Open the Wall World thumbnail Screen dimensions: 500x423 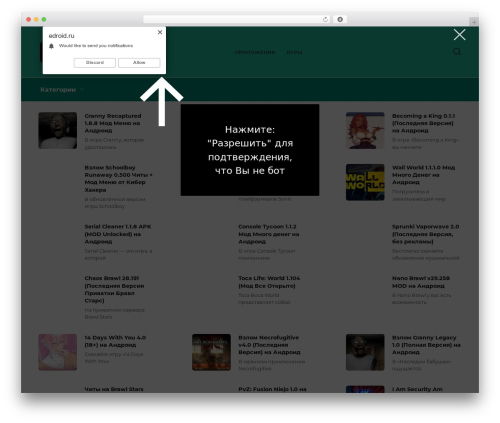[x=365, y=182]
